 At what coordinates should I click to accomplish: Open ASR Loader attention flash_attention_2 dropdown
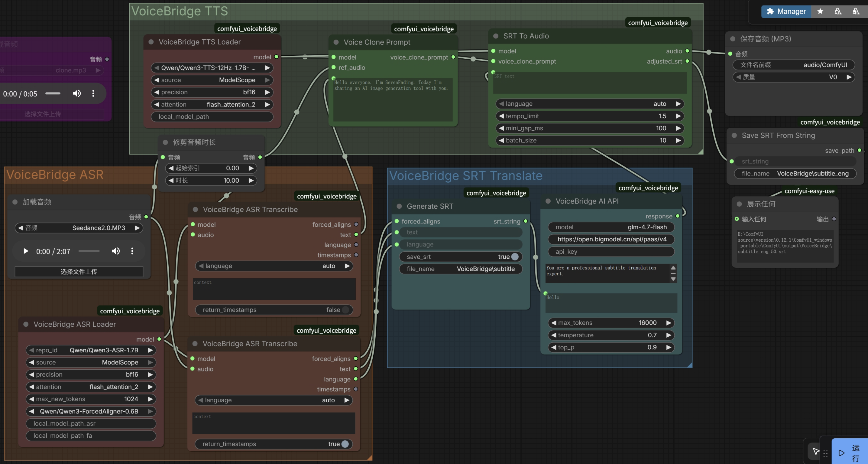pos(91,387)
